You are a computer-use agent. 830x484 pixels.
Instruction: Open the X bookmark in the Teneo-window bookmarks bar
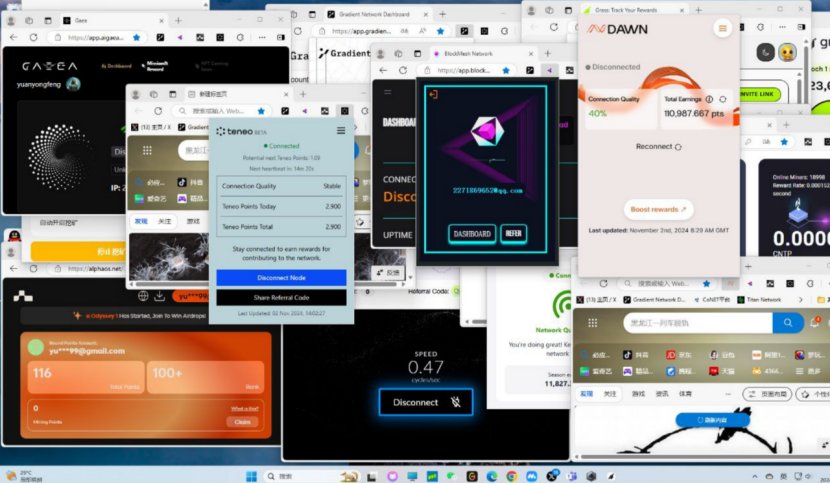[151, 127]
